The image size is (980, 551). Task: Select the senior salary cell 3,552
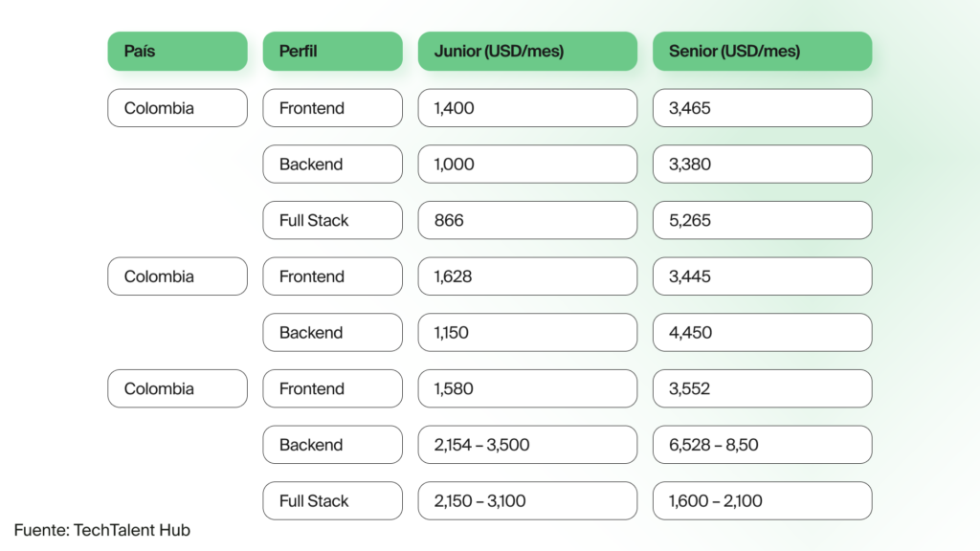coord(763,388)
